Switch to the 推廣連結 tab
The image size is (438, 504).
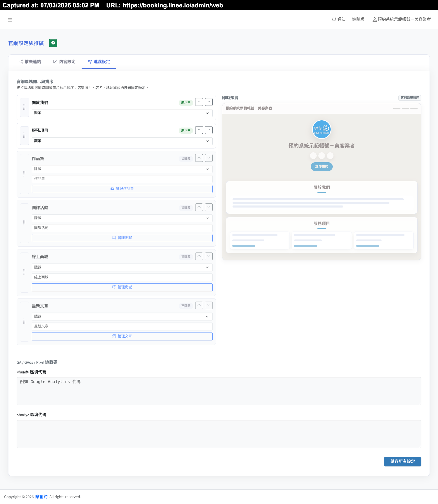30,62
